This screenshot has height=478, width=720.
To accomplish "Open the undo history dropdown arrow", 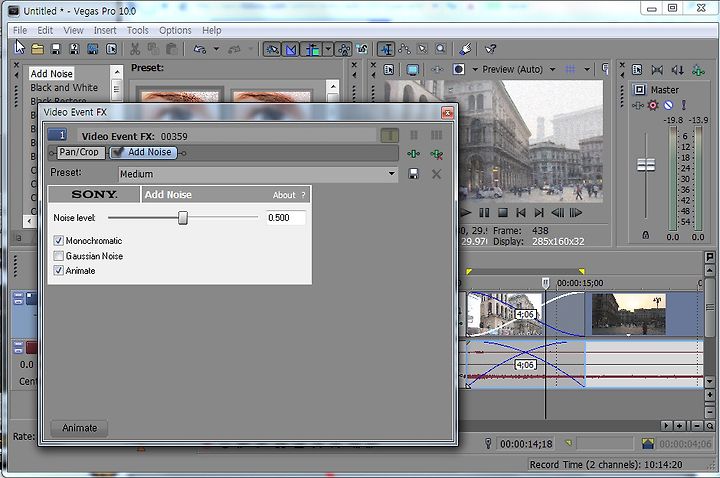I will 216,49.
